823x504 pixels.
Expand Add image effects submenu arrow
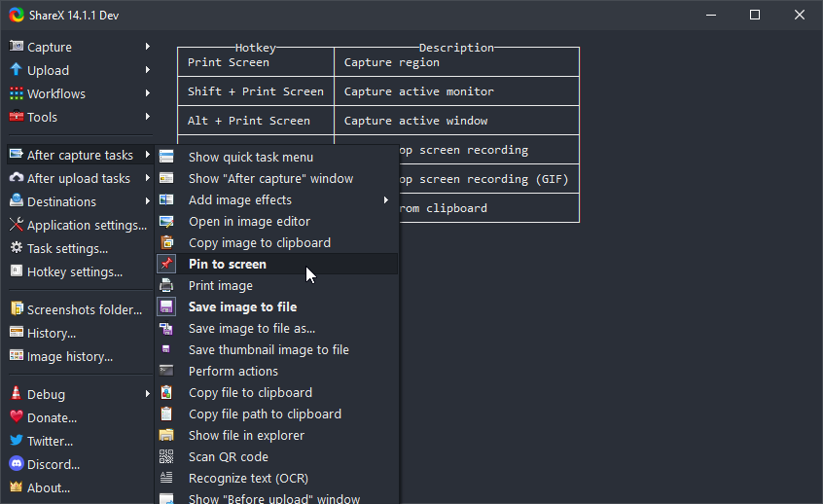click(x=386, y=199)
